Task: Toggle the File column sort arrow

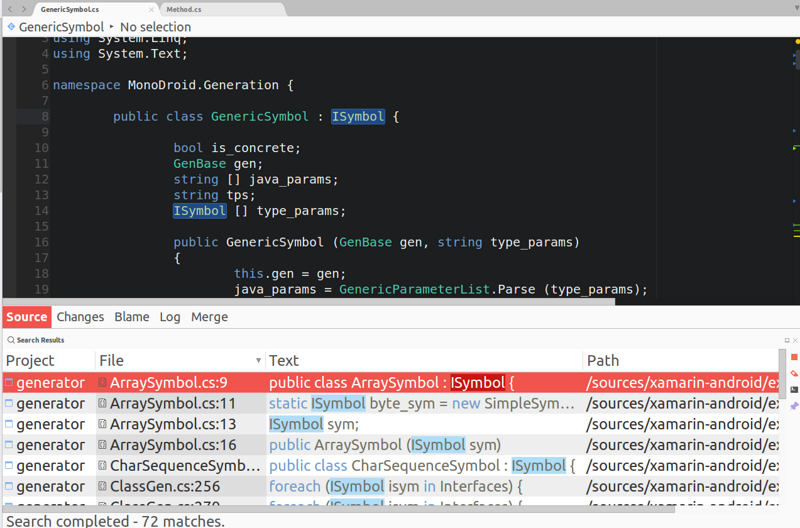Action: [x=258, y=361]
